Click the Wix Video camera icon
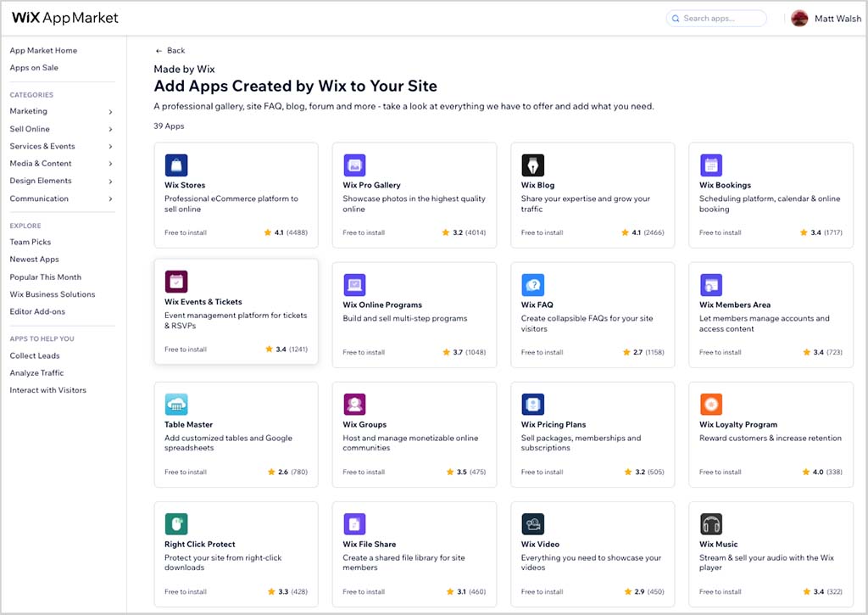The image size is (868, 615). 532,524
